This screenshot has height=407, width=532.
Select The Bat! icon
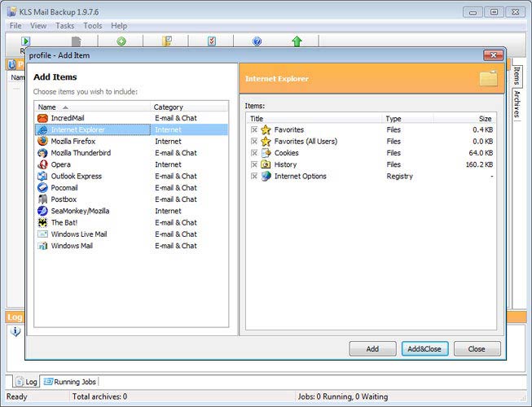43,222
